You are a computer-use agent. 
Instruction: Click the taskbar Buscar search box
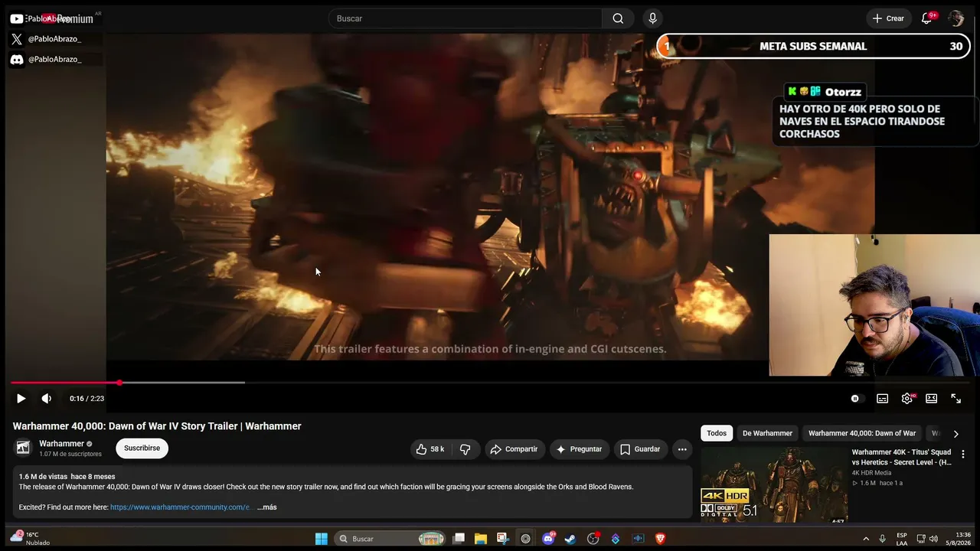[x=391, y=539]
